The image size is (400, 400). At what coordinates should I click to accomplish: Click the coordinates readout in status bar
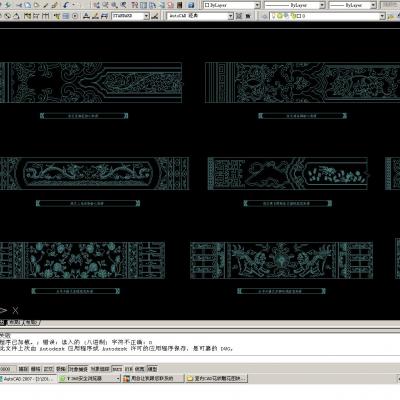click(7, 369)
